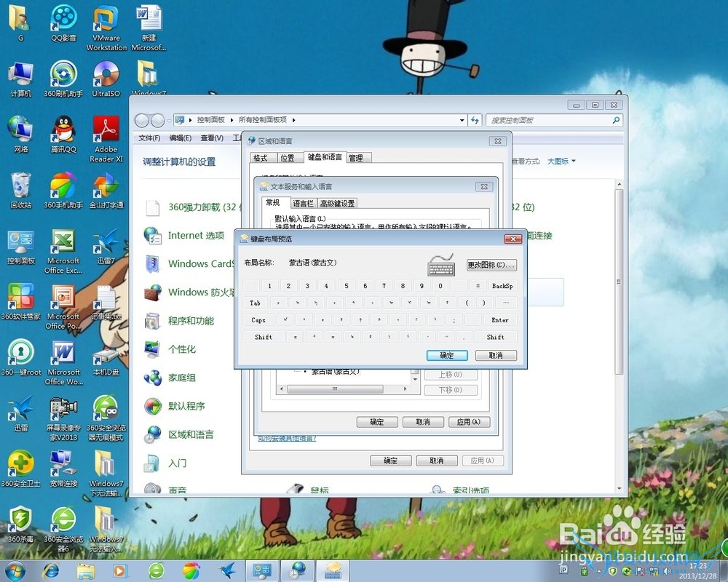Click 应用(A) in the text services dialog

(468, 422)
